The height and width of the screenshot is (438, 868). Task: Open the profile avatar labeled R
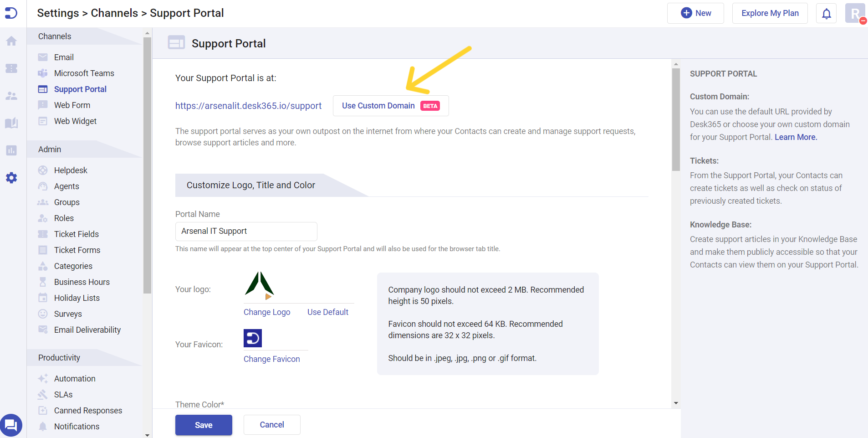855,13
